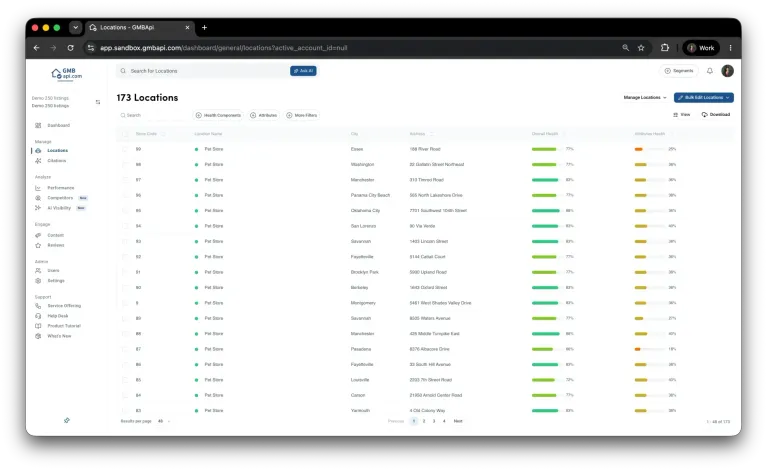The image size is (768, 471).
Task: Go to Citations in the sidebar
Action: [x=56, y=161]
